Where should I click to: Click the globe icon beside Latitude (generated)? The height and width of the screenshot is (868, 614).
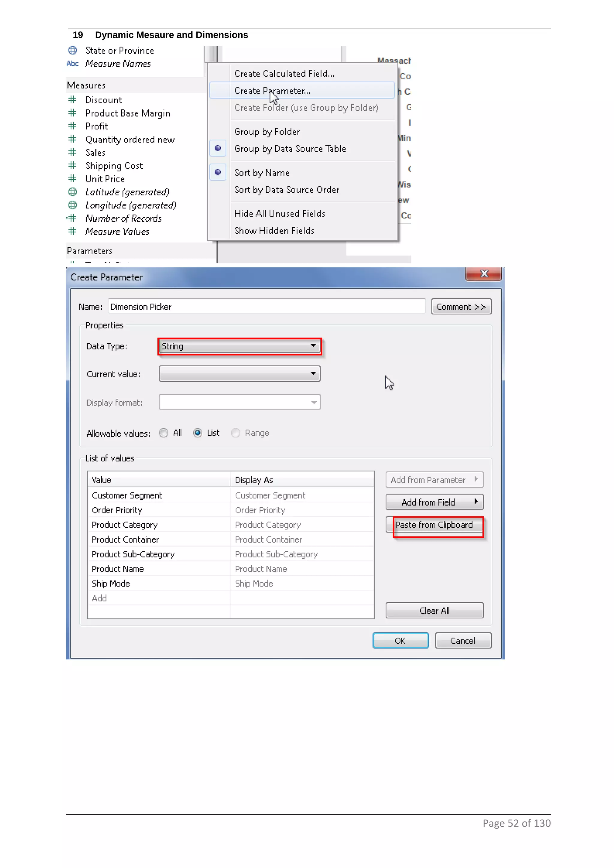(73, 192)
